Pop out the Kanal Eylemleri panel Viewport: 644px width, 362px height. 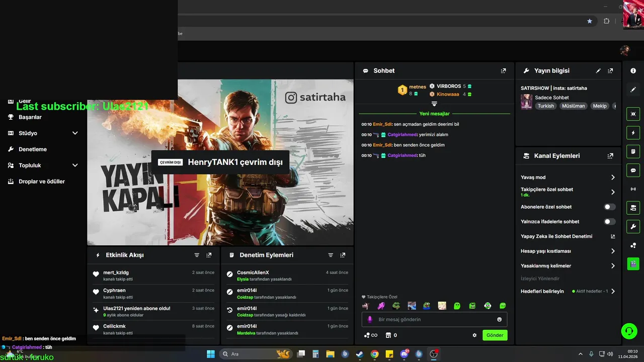610,156
